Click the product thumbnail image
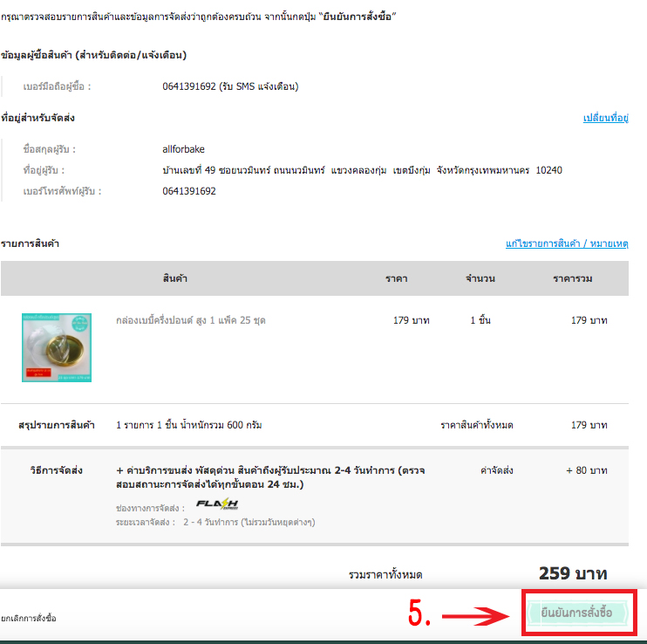The image size is (647, 644). click(x=57, y=347)
